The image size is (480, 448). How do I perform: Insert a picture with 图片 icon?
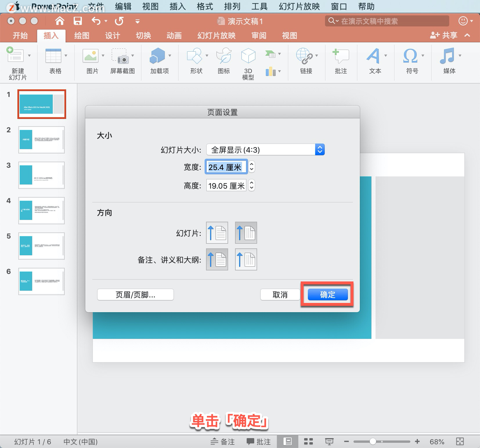[x=91, y=55]
